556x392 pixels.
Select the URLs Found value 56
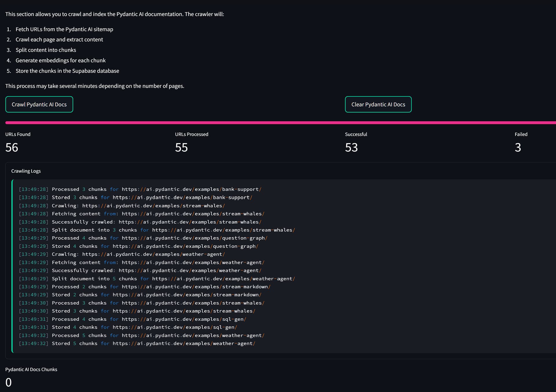[x=12, y=147]
